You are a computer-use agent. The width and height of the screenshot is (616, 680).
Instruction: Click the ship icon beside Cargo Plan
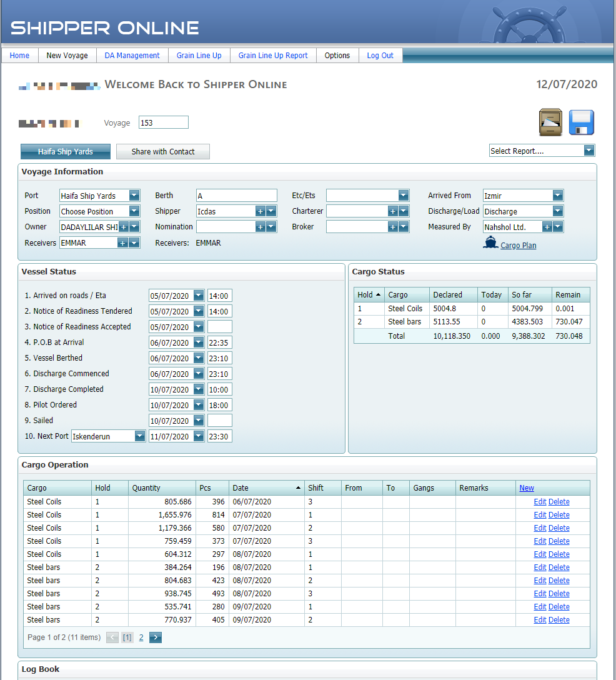pos(490,244)
